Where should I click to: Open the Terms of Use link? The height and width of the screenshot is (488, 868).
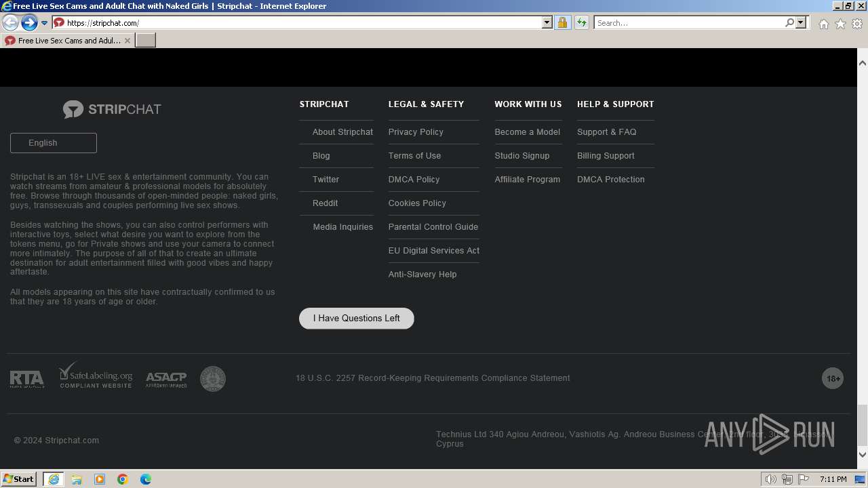[414, 156]
